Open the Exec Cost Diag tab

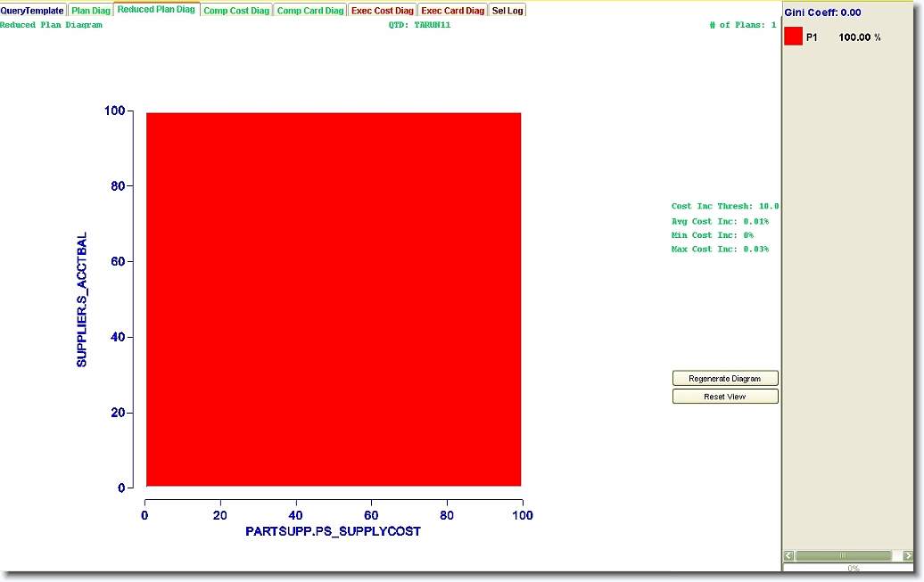click(383, 11)
